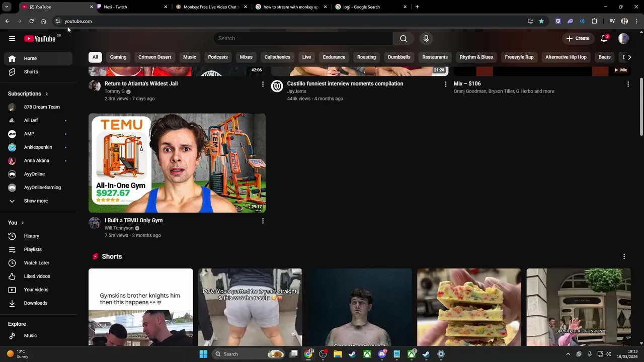Open Music under Explore
The image size is (644, 362).
(38, 336)
